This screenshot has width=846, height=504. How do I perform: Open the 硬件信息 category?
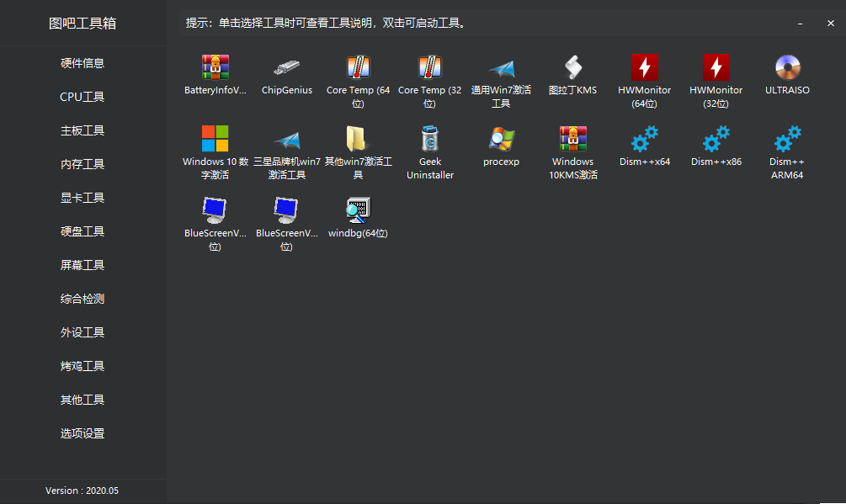82,63
